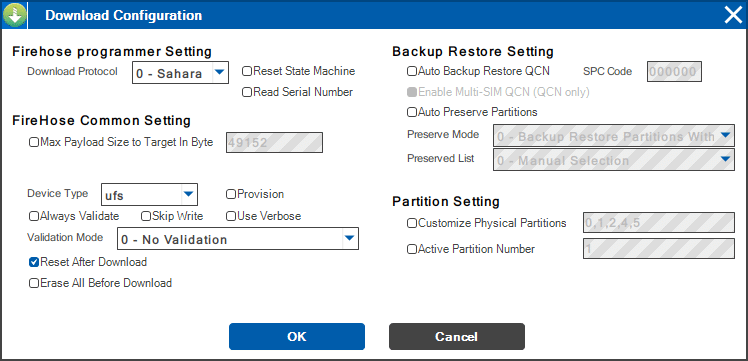Viewport: 748px width, 361px height.
Task: Click the SPC Code input field
Action: (x=674, y=72)
